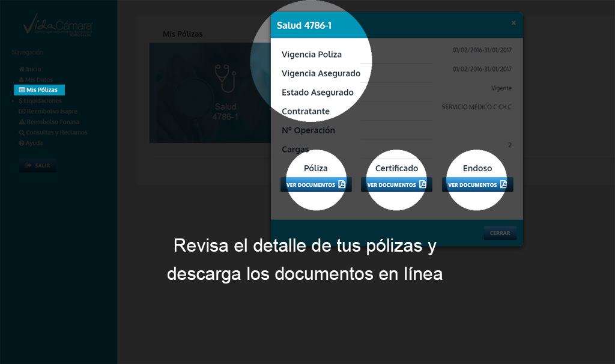This screenshot has width=615, height=364.
Task: Expand the Liquidaciones submenu with plus sign
Action: [13, 102]
